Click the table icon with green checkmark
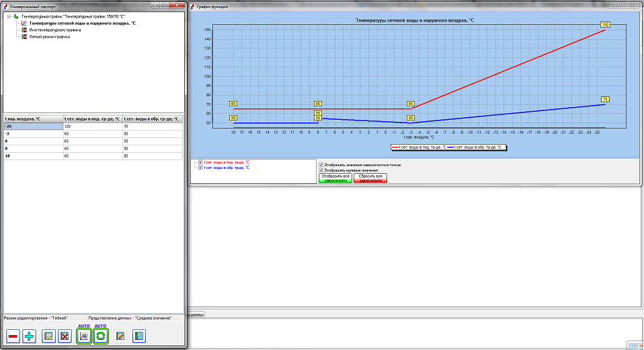The width and height of the screenshot is (644, 350). (48, 337)
